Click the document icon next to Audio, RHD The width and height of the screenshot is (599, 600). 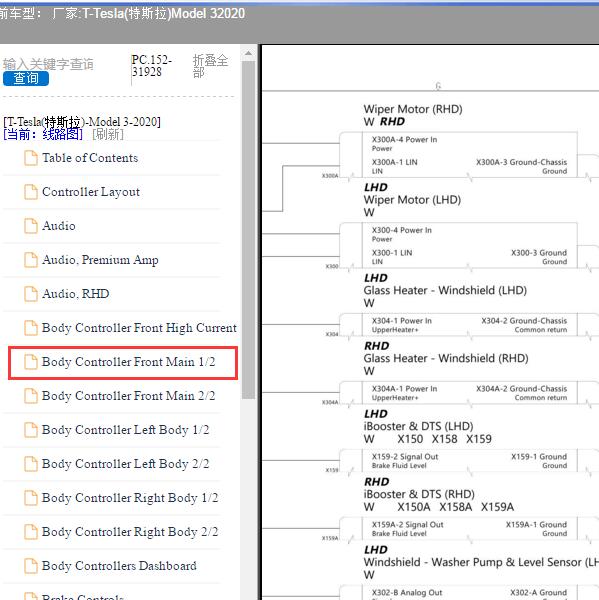31,294
